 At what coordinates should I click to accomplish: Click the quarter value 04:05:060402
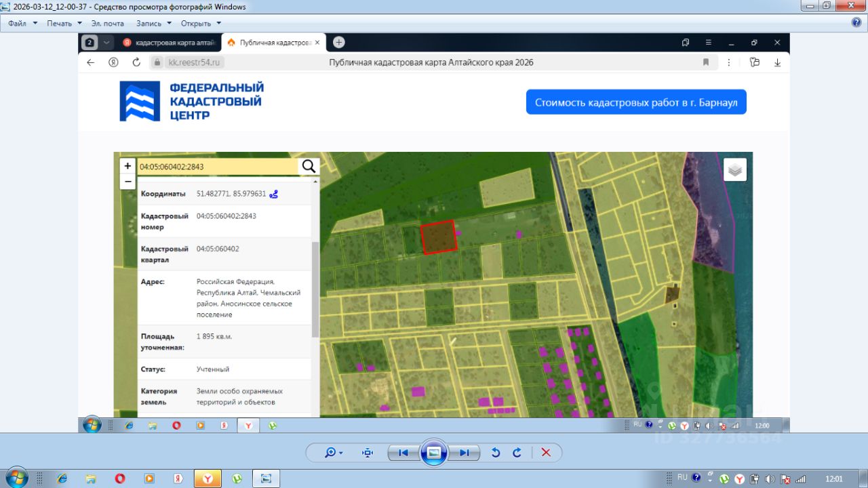coord(218,249)
